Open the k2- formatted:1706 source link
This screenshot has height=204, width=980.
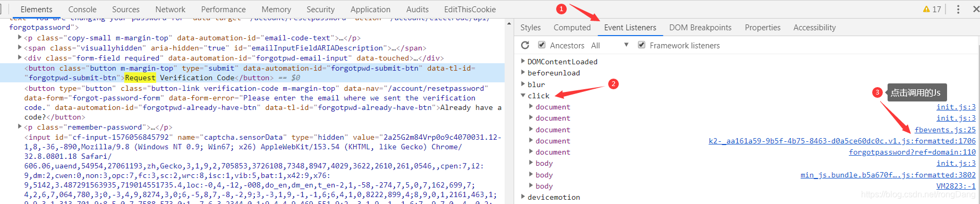coord(842,141)
